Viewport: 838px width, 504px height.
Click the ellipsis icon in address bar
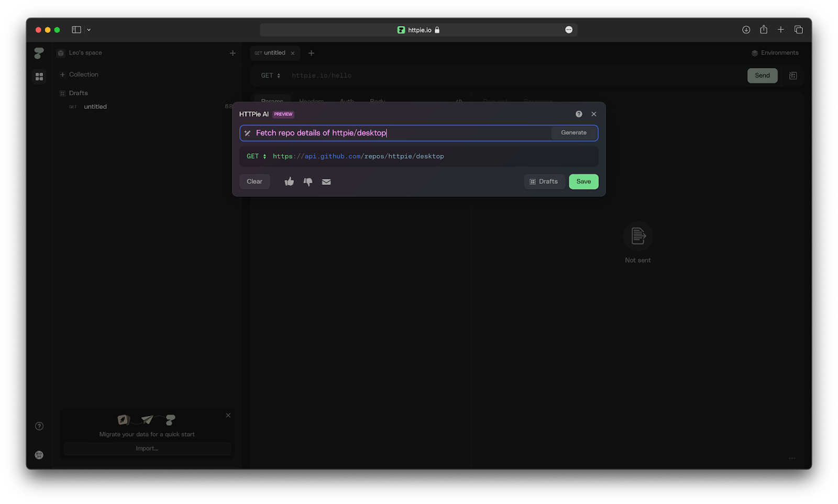[x=569, y=30]
